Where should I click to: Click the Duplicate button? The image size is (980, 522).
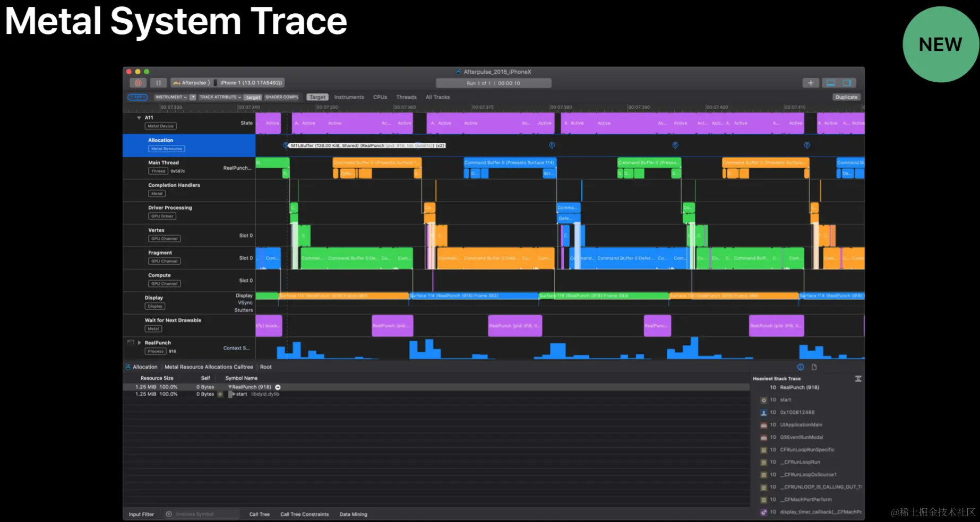click(846, 97)
